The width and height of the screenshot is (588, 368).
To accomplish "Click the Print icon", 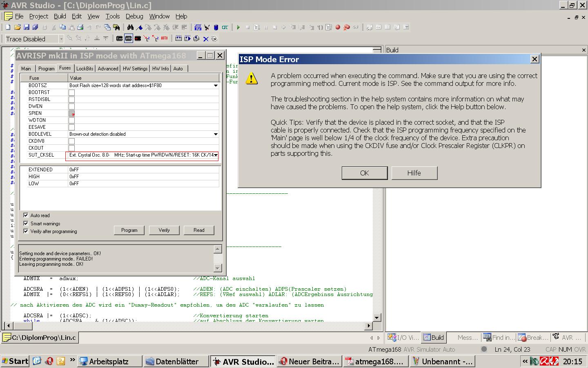I will 80,27.
